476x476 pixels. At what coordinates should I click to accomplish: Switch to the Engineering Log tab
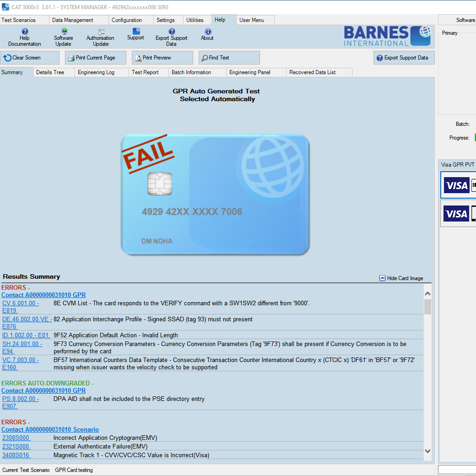tap(96, 72)
